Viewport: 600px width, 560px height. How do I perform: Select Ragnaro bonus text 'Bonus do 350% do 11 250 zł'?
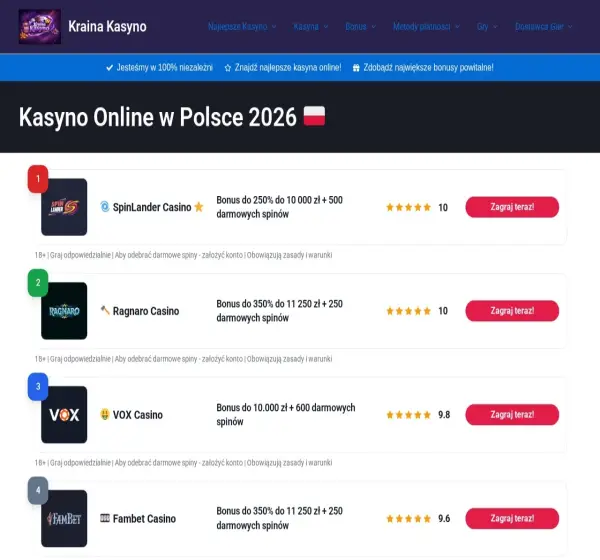[268, 304]
